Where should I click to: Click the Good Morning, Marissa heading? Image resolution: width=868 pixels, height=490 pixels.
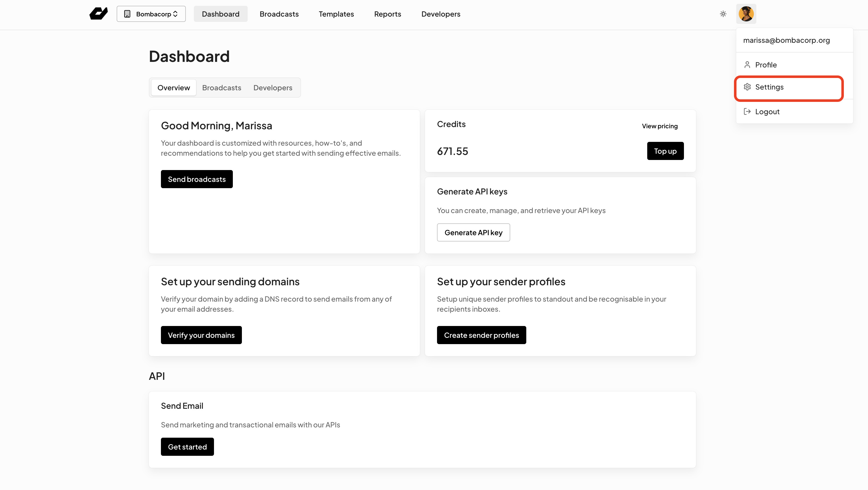tap(216, 126)
